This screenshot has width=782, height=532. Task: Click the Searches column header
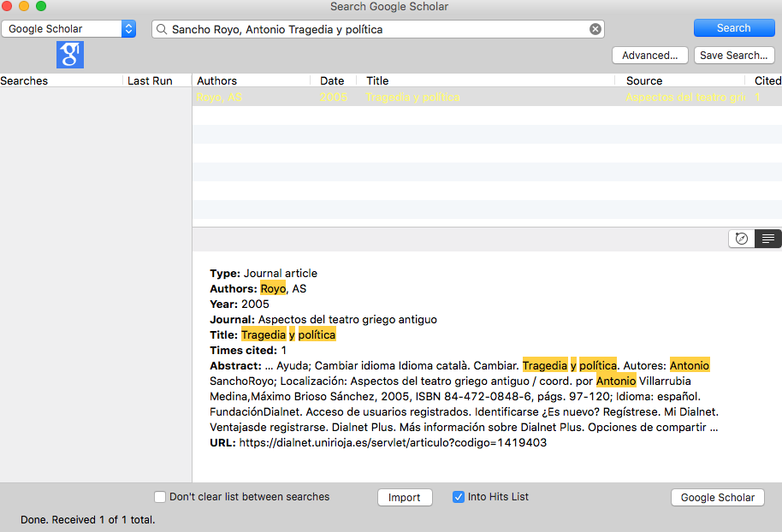coord(61,80)
